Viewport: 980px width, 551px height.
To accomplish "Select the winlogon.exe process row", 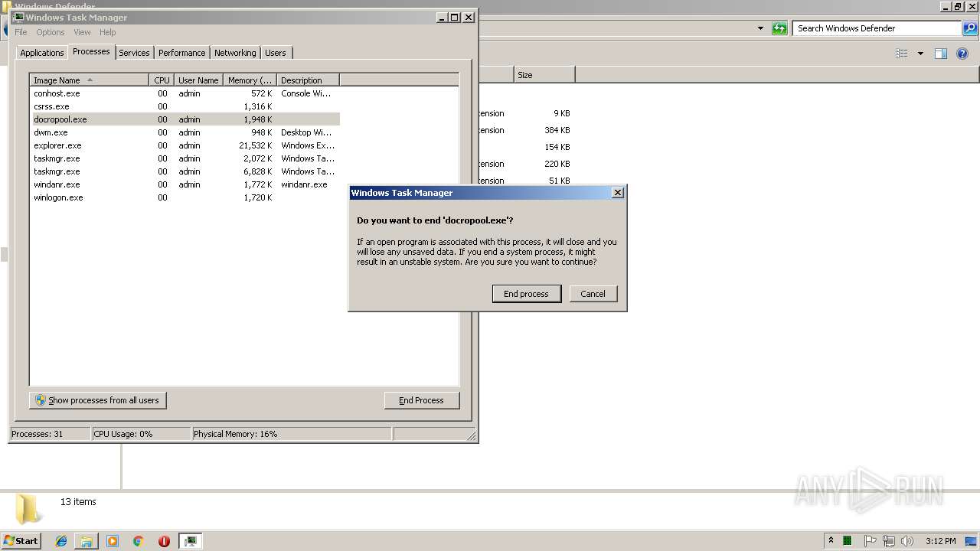I will [x=185, y=197].
